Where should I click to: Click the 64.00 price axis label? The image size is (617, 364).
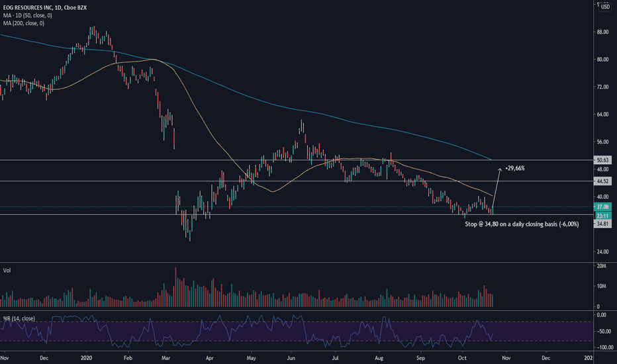(x=602, y=114)
